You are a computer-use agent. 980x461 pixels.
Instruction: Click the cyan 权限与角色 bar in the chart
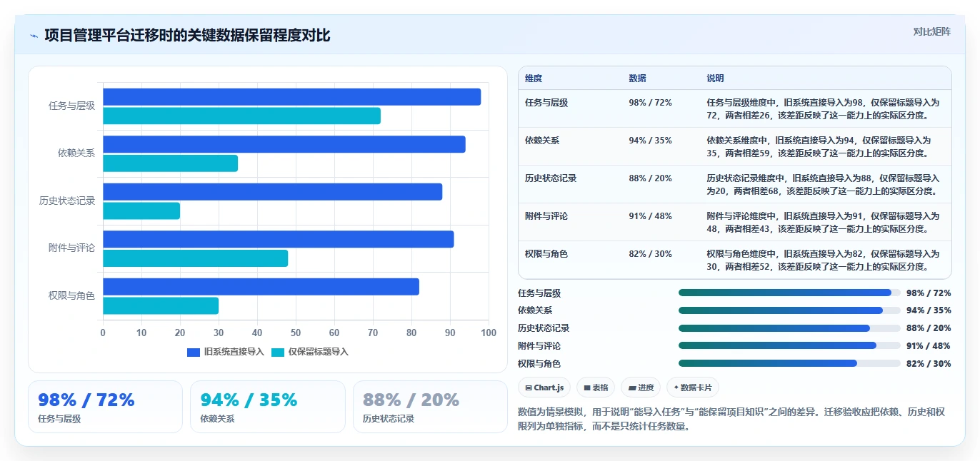161,305
